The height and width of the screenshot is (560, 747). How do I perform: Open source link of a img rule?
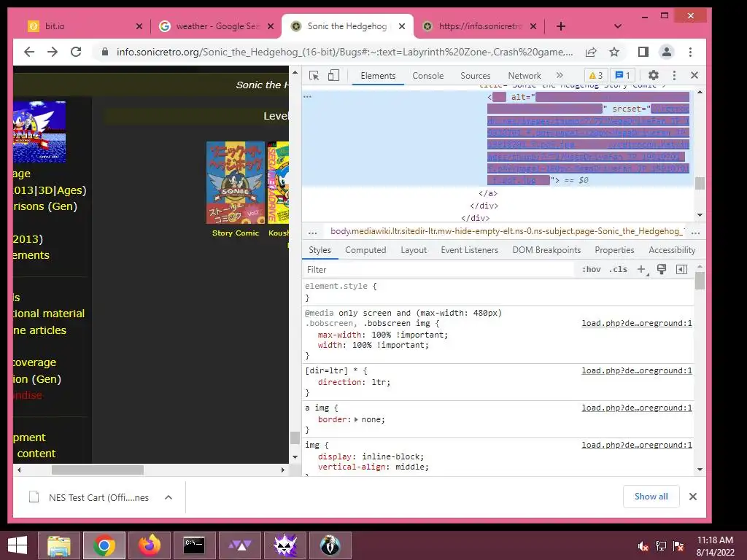coord(636,408)
